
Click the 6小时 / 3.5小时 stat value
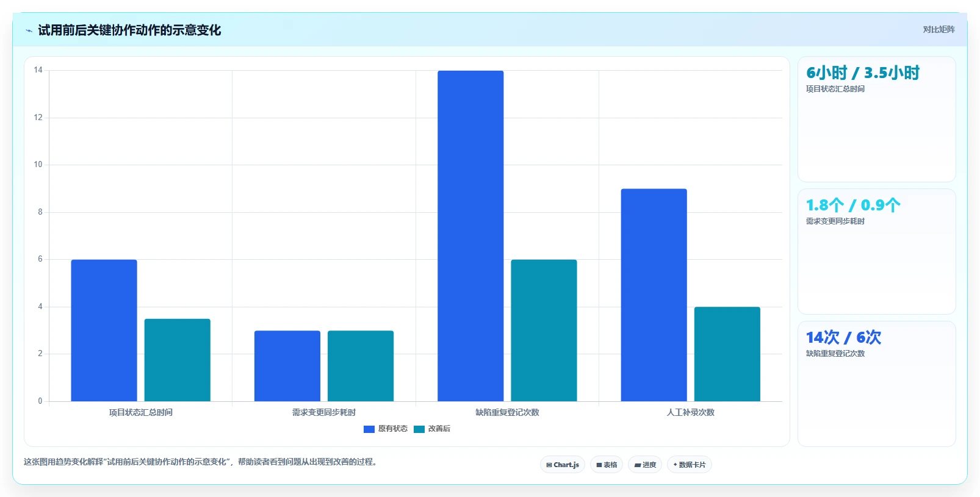coord(863,73)
